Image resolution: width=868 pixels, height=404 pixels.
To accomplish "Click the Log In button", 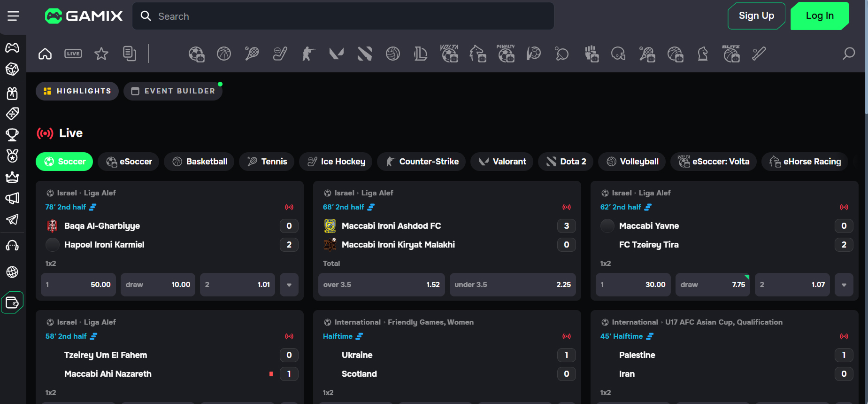I will click(819, 16).
